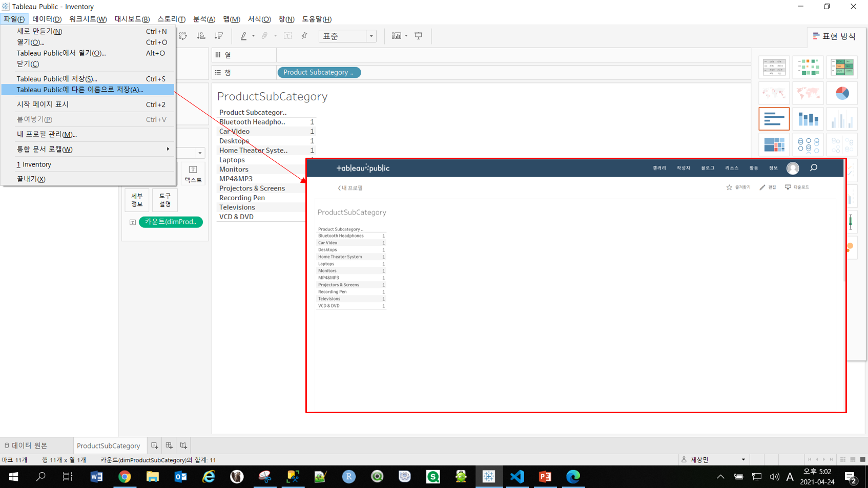The image size is (868, 488).
Task: Open the show/hide cards dropdown arrow
Action: pos(406,36)
